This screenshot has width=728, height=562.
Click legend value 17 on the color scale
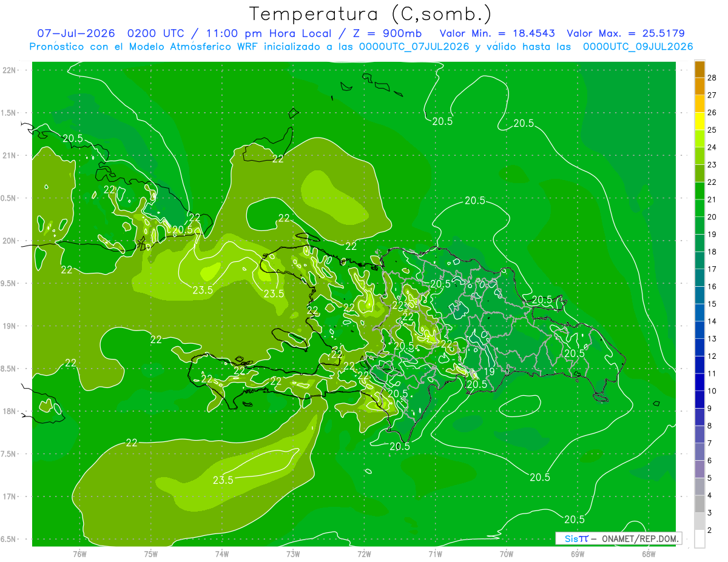[x=712, y=269]
